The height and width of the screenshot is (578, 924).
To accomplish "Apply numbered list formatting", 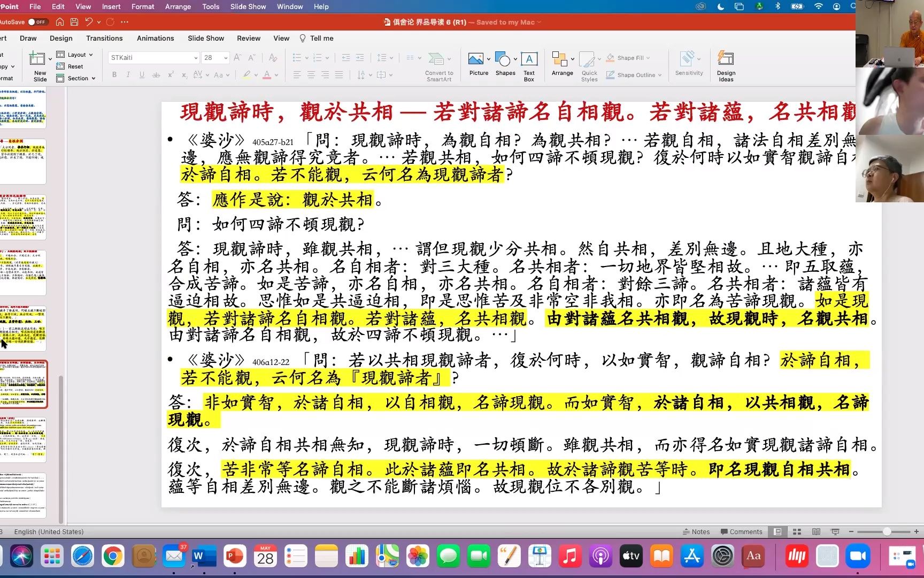I will 318,57.
